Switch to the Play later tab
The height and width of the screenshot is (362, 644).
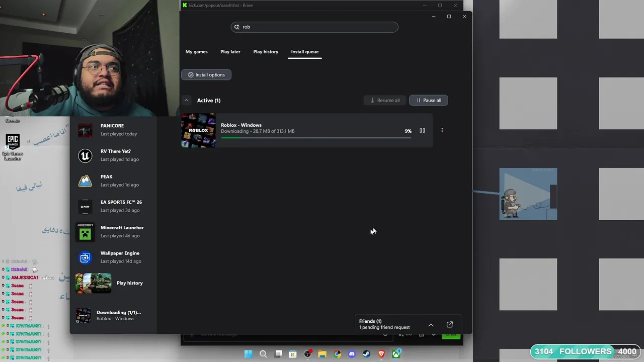click(x=230, y=52)
